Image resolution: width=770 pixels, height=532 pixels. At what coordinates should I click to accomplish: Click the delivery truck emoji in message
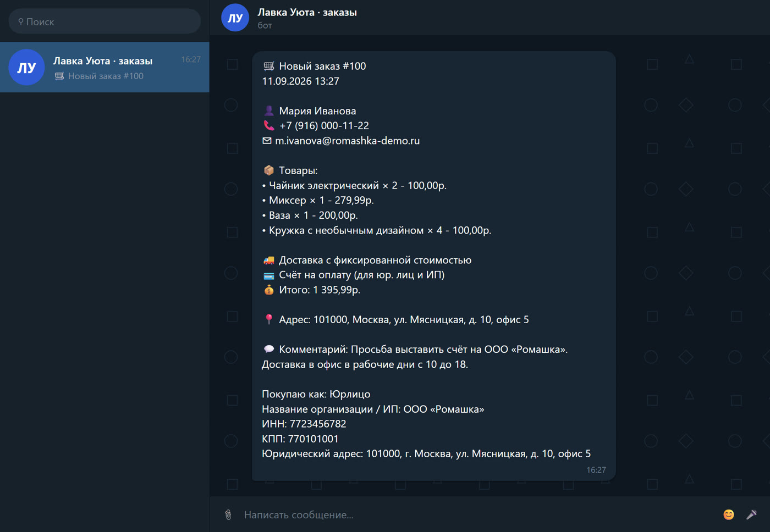268,260
